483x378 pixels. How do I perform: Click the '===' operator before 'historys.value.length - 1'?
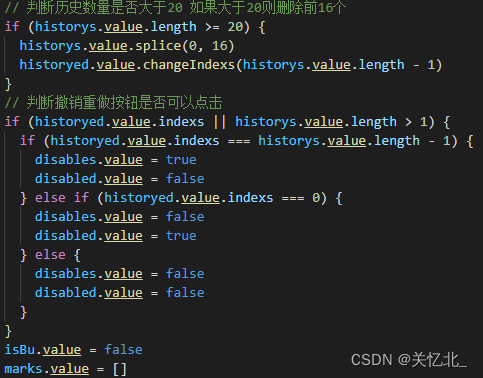[x=239, y=141]
